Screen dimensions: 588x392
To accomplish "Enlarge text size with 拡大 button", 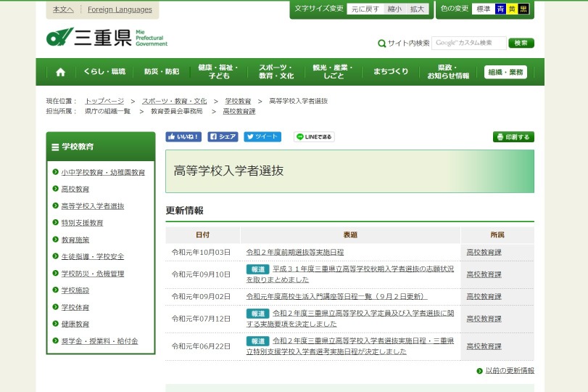I will tap(417, 9).
